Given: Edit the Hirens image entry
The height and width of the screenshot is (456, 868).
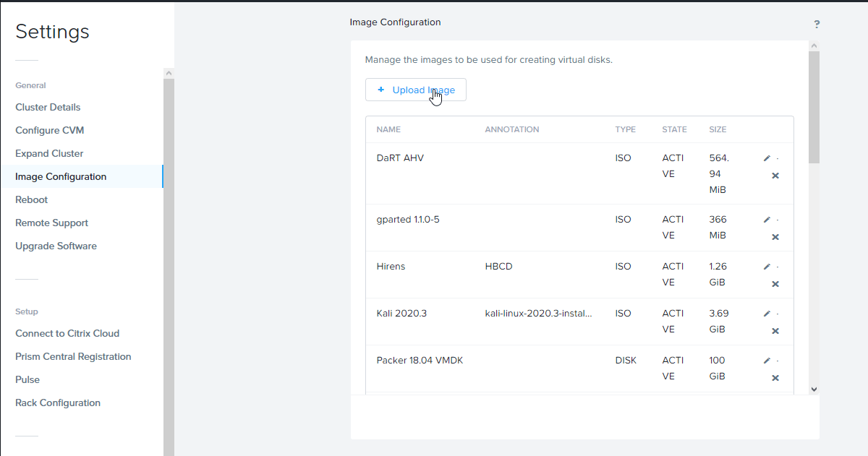Looking at the screenshot, I should click(767, 267).
